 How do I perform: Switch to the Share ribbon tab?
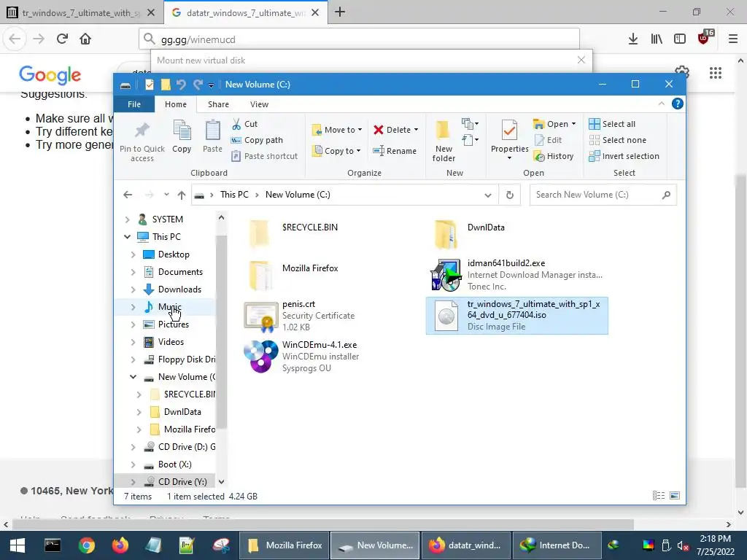[x=218, y=104]
